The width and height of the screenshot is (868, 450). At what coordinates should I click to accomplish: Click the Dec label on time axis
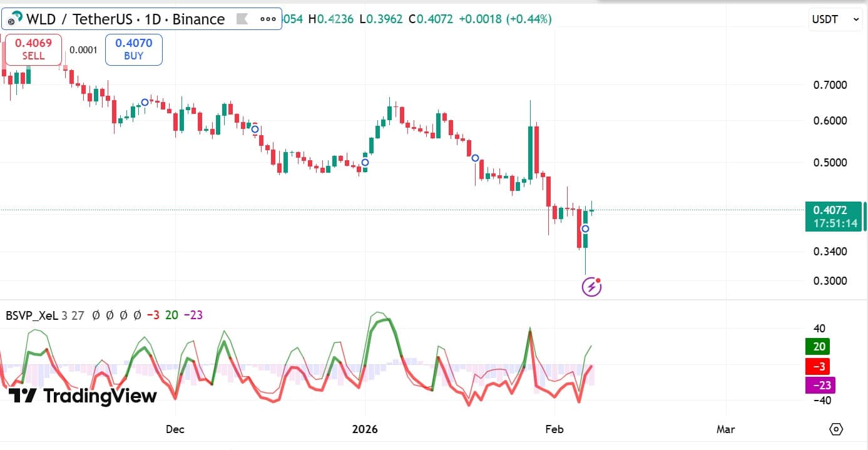(x=175, y=429)
